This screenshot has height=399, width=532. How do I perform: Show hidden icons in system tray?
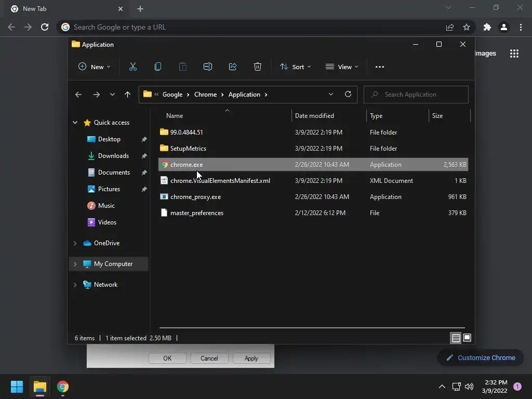coord(442,387)
